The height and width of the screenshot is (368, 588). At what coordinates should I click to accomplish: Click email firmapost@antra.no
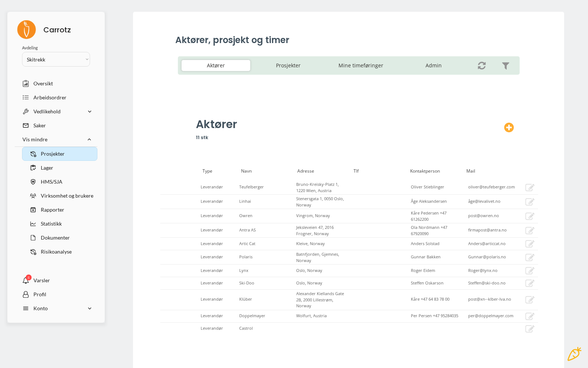[487, 230]
